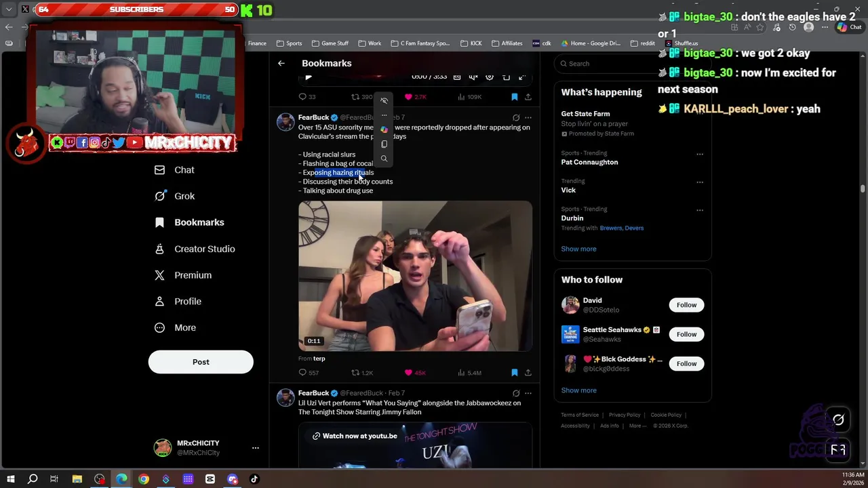This screenshot has height=488, width=868.
Task: Open Sports bookmarks folder
Action: tap(289, 43)
